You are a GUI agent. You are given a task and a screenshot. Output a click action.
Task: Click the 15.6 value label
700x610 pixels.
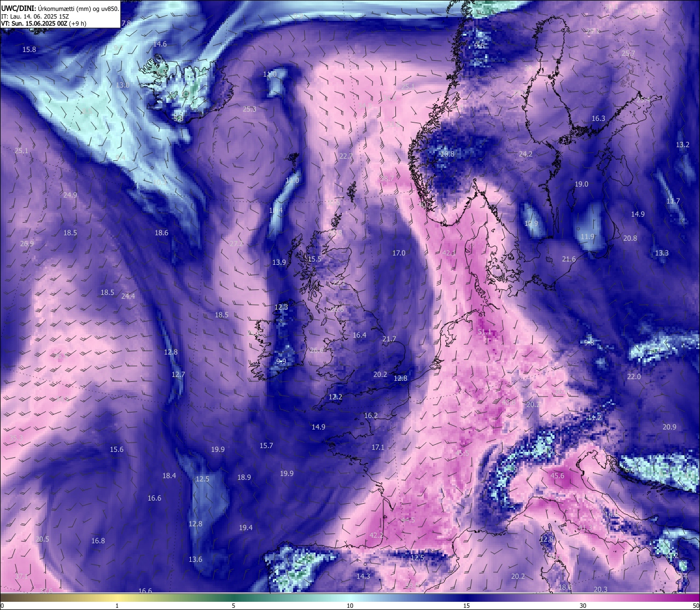116,449
